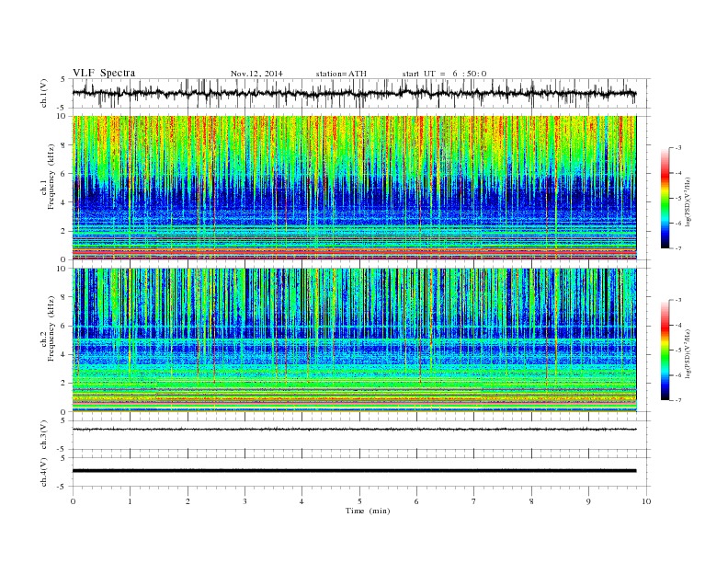Click the 'ch.3(V)' axis label
The height and width of the screenshot is (563, 728).
pyautogui.click(x=43, y=435)
